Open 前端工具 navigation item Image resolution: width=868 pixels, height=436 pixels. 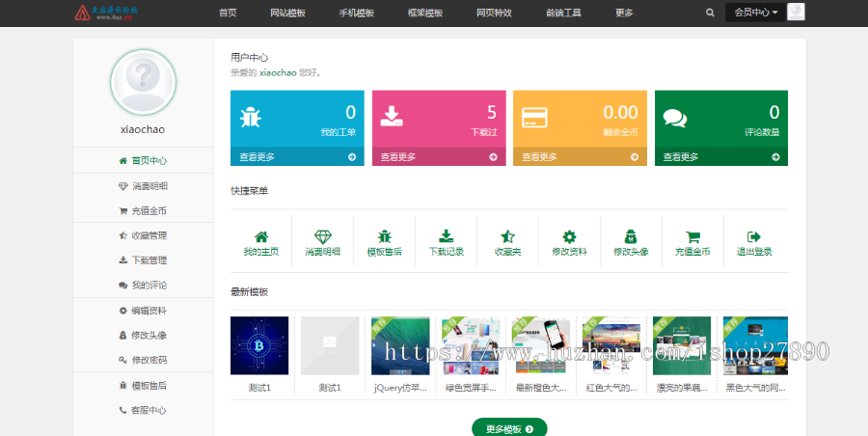[563, 13]
